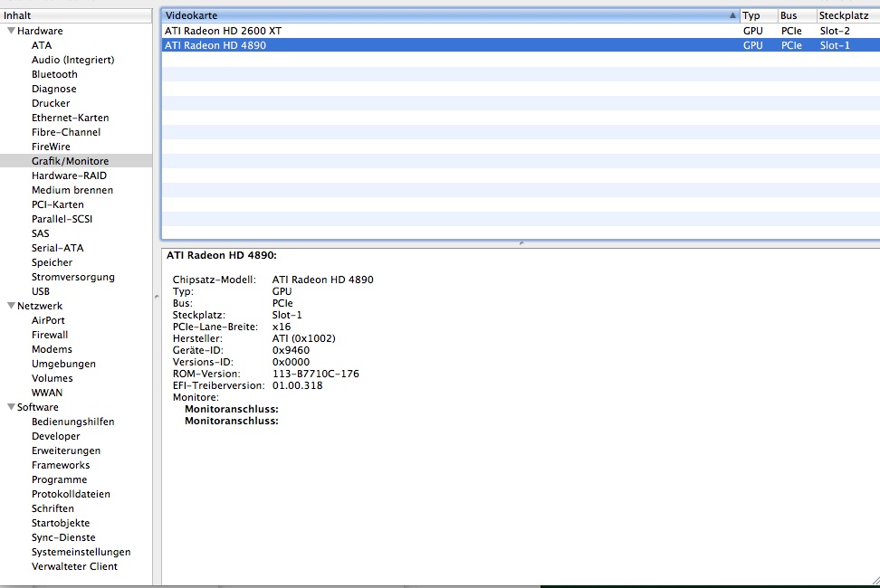Select SAS in the sidebar
Viewport: 880px width, 588px height.
click(x=41, y=233)
